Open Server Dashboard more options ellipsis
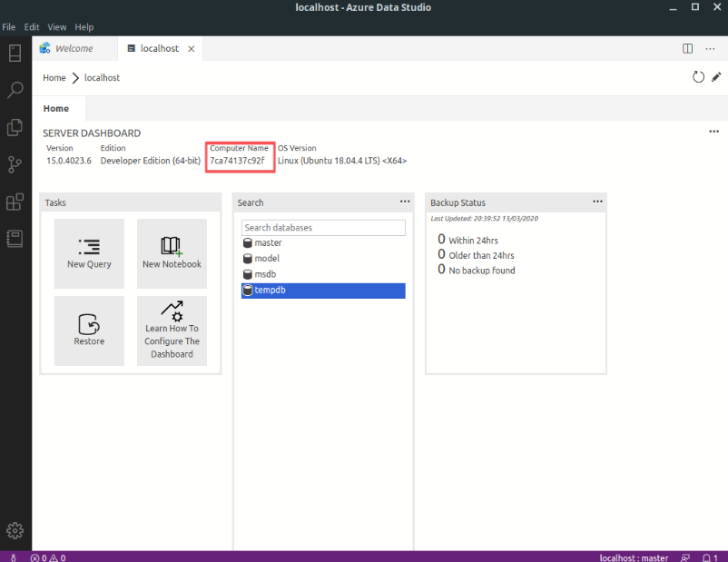Viewport: 728px width, 562px height. [x=713, y=132]
